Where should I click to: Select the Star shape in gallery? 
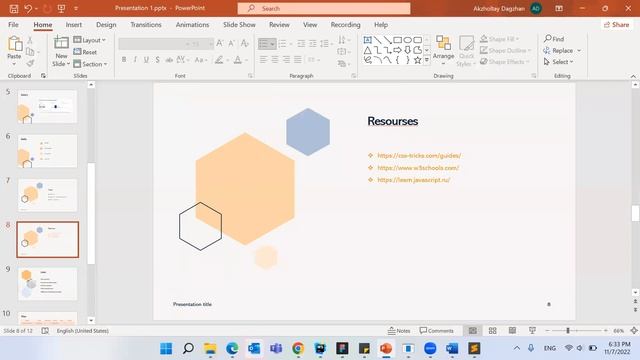click(417, 60)
